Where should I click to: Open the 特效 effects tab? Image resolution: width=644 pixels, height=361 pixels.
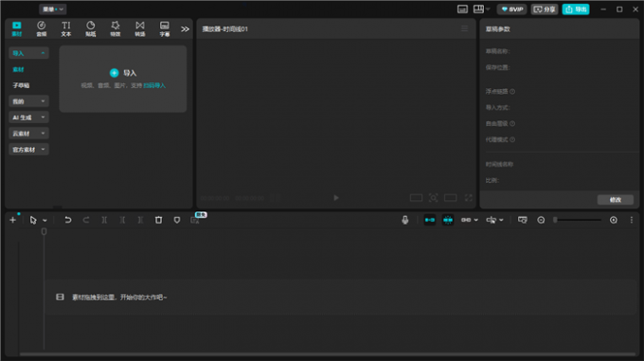(x=116, y=28)
